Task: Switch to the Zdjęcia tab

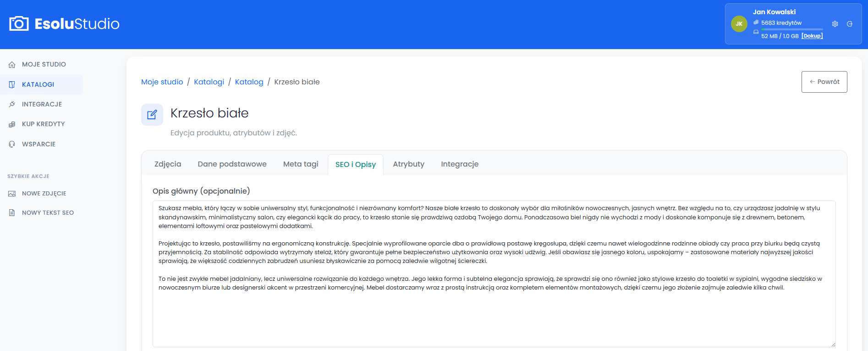Action: [x=168, y=164]
